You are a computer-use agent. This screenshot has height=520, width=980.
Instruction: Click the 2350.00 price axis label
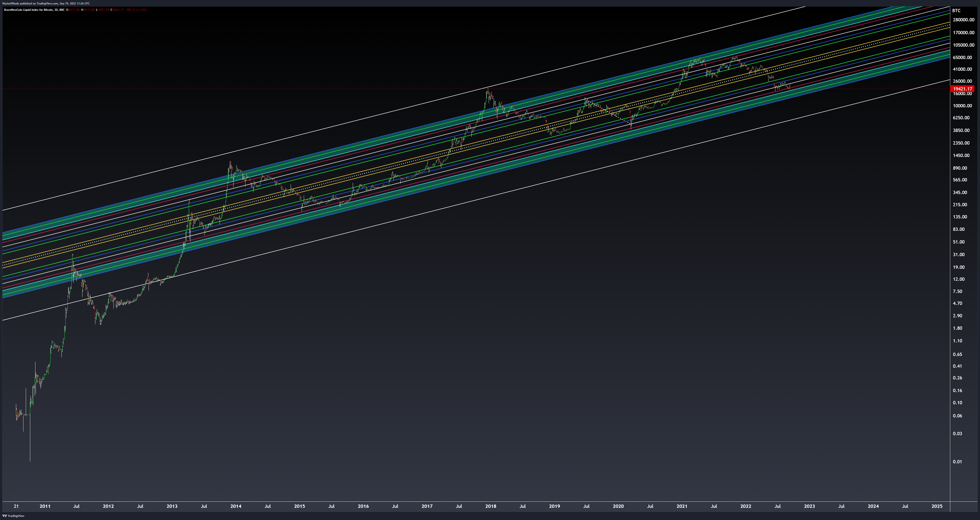coord(961,143)
